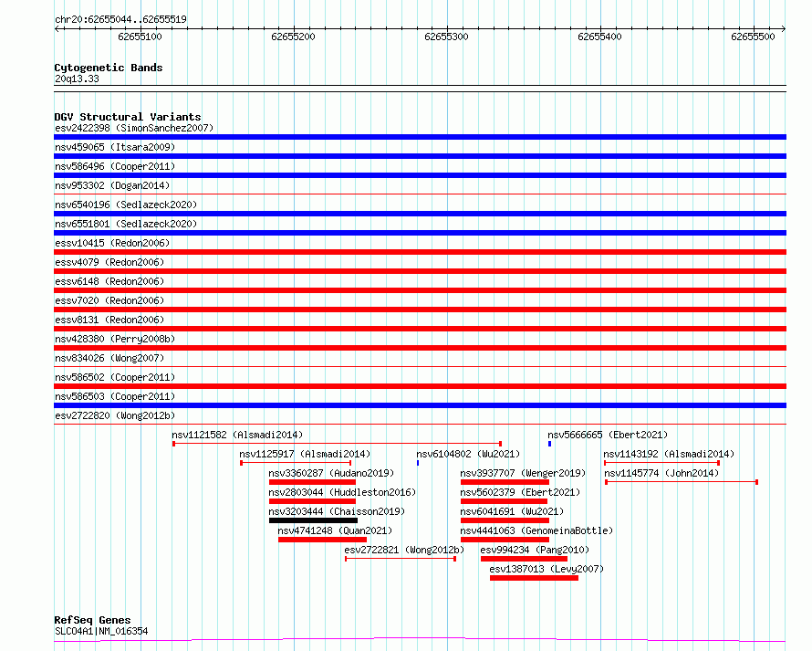Click essv8131 (Redon2006) variant label
Screen dimensions: 812x651
click(x=109, y=320)
